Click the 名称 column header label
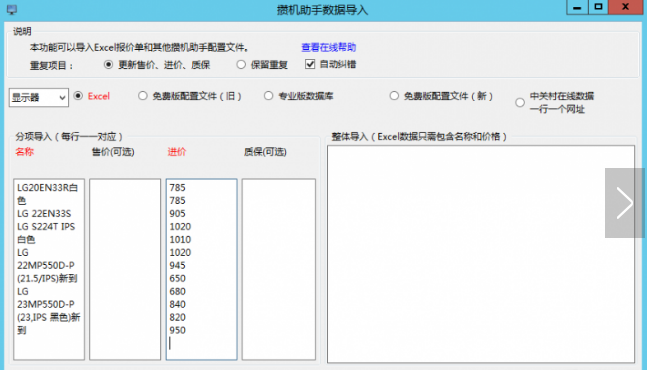This screenshot has width=647, height=370. coord(24,152)
